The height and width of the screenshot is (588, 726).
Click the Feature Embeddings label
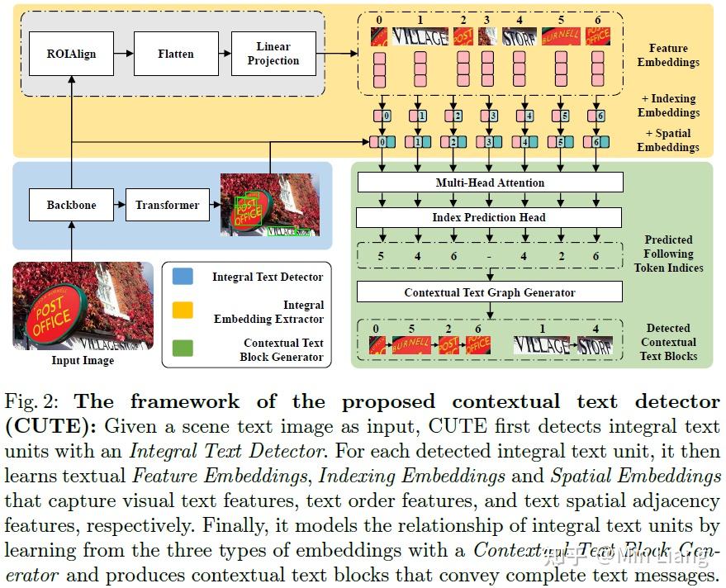[x=668, y=55]
